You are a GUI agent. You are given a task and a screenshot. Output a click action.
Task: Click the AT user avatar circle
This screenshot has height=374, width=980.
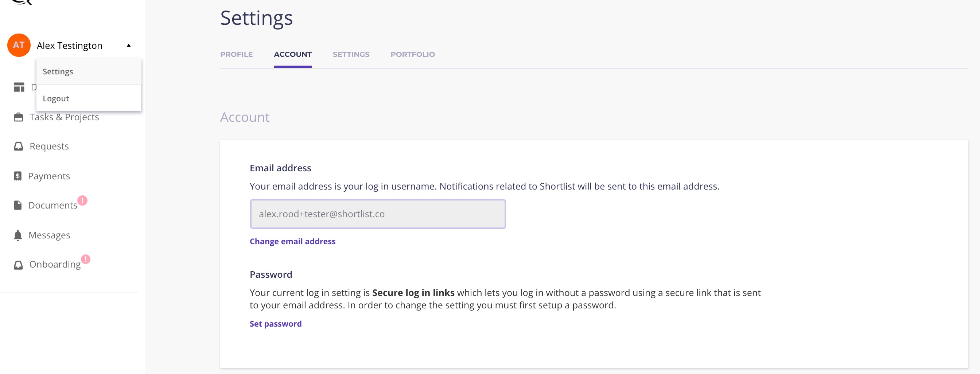pos(19,45)
